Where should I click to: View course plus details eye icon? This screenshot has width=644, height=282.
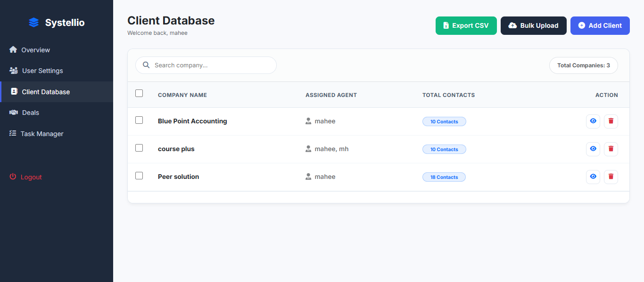[593, 149]
